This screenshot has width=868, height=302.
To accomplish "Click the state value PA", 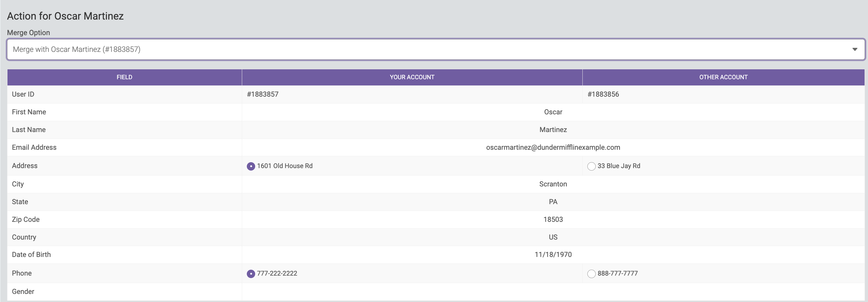I will pos(553,202).
